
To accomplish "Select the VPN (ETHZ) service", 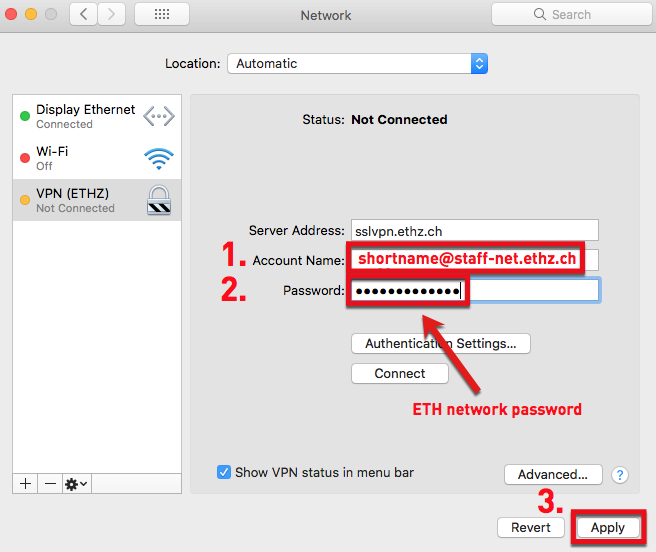I will [97, 200].
